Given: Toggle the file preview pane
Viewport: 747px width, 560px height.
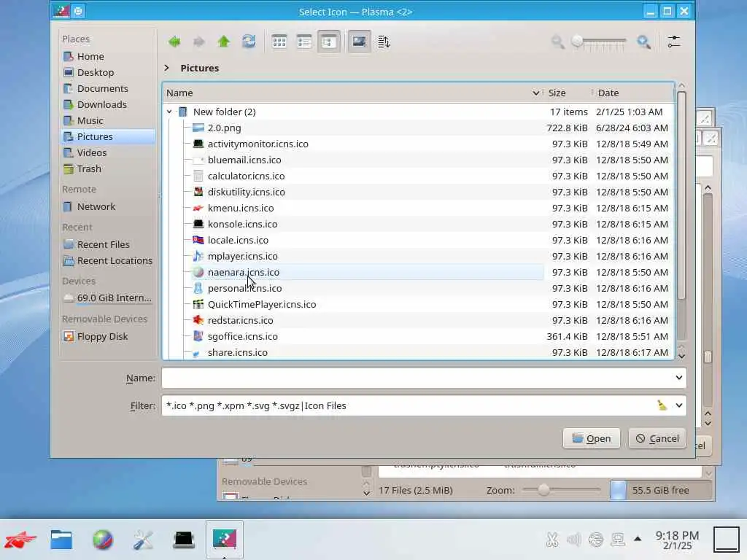Looking at the screenshot, I should pyautogui.click(x=359, y=42).
